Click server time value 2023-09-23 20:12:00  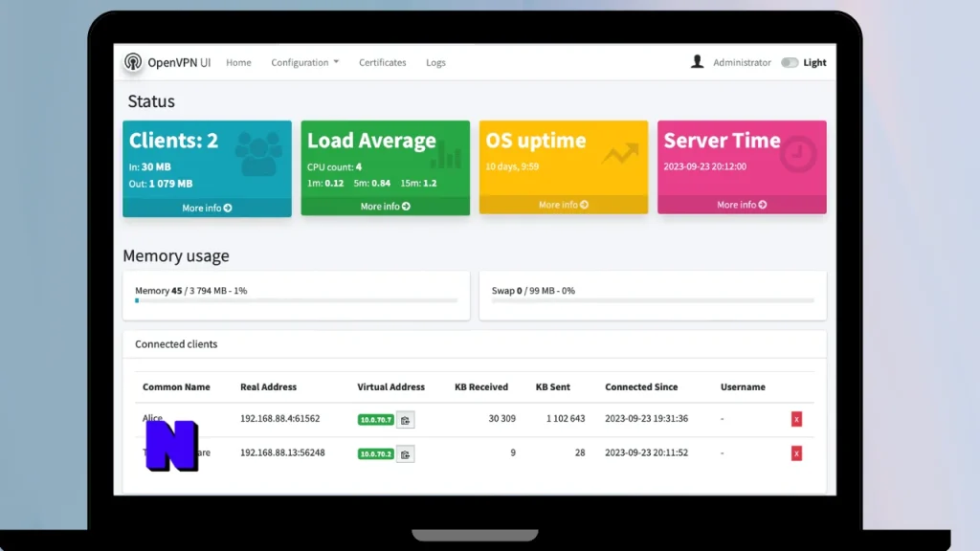point(705,166)
